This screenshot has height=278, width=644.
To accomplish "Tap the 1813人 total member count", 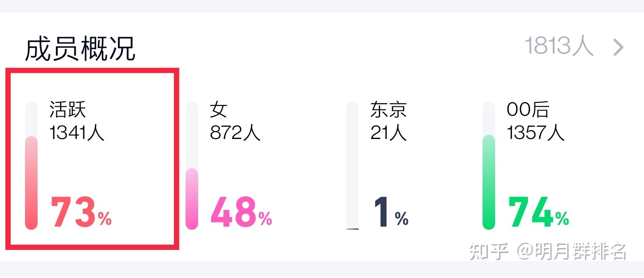I will (x=559, y=46).
